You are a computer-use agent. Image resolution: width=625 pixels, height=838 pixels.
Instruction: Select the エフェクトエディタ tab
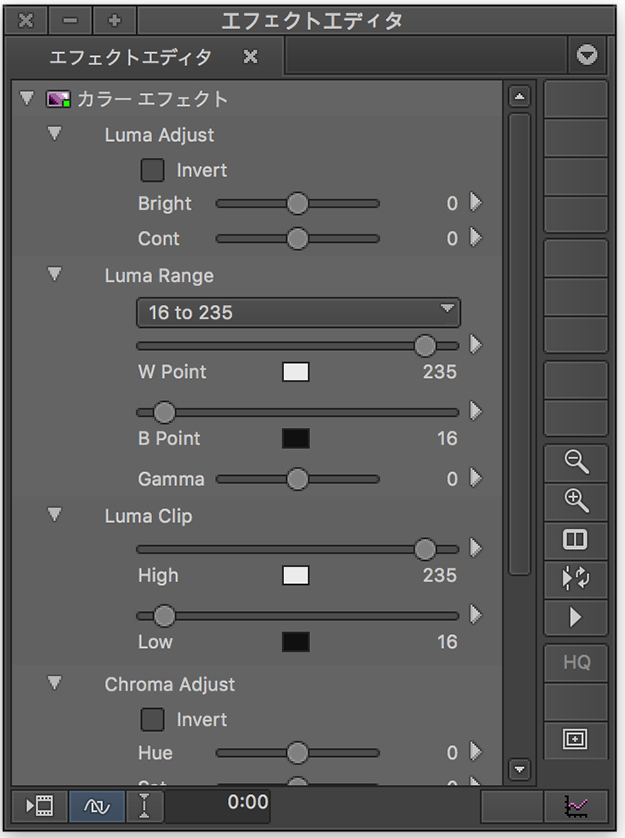130,57
